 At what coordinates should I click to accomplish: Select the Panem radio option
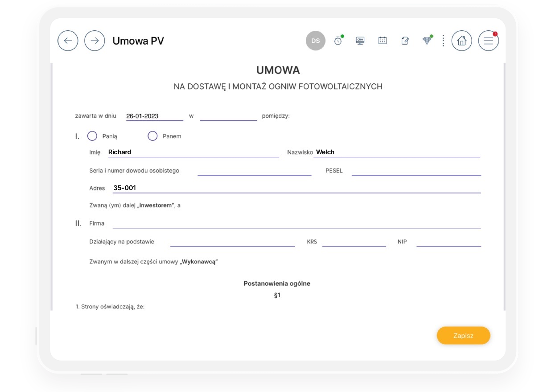[x=153, y=136]
